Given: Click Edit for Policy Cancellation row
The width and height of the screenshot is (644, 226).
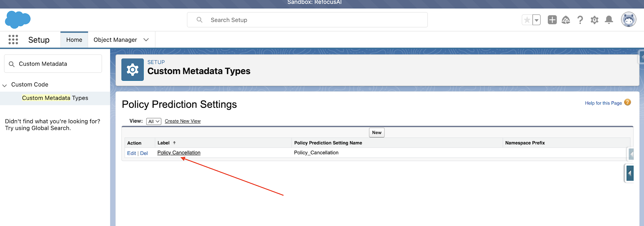Looking at the screenshot, I should point(132,153).
